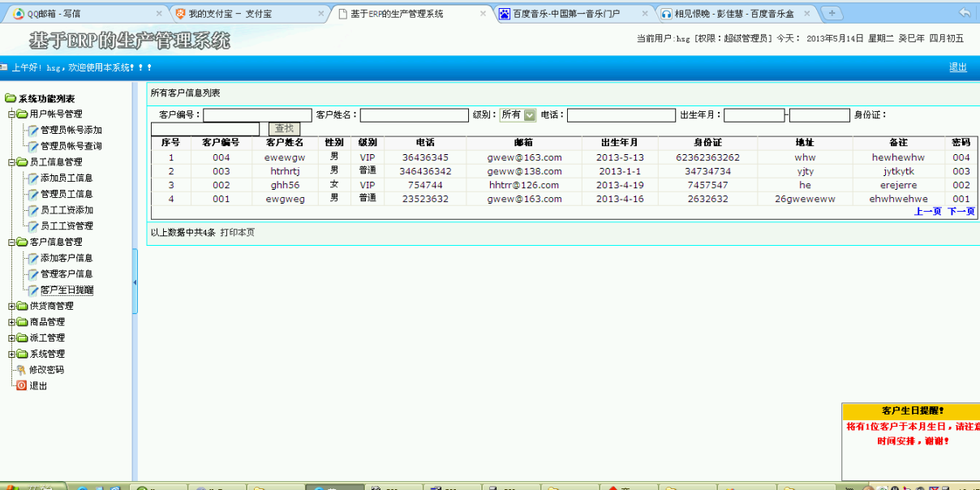
Task: Click the page icon beside 添加员工信息
Action: (x=33, y=178)
